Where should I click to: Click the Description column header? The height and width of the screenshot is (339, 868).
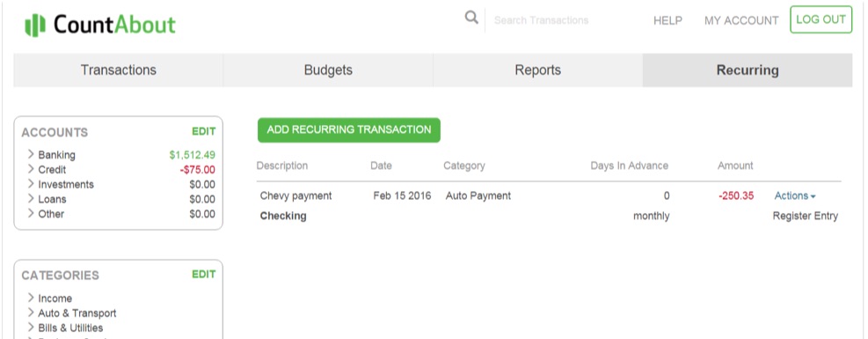282,166
